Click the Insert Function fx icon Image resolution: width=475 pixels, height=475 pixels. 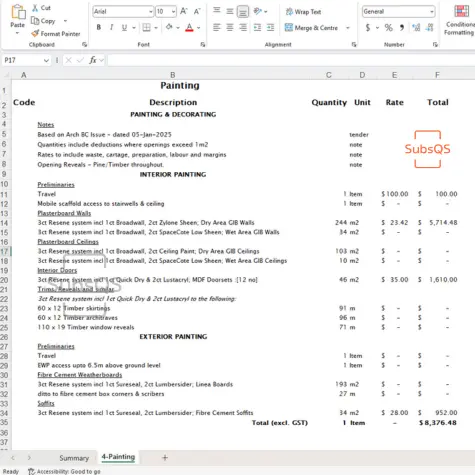pyautogui.click(x=93, y=60)
